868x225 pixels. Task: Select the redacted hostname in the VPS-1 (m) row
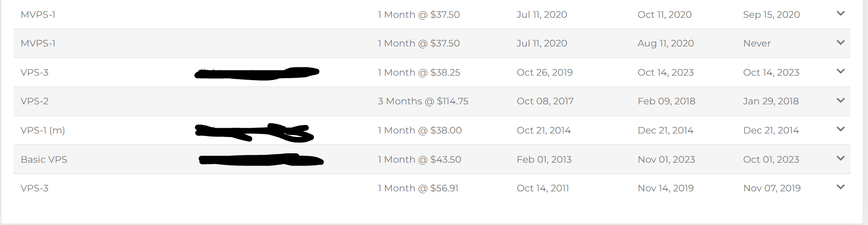click(x=254, y=132)
